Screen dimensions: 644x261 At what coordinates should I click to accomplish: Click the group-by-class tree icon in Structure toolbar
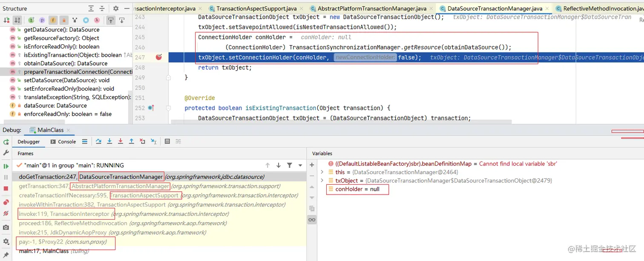(75, 20)
